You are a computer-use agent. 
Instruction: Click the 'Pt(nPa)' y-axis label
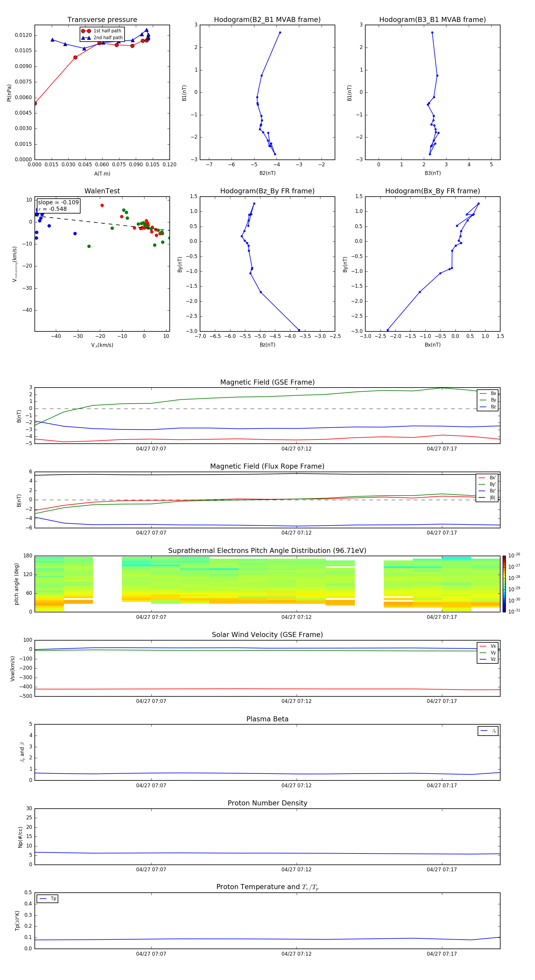coord(9,92)
